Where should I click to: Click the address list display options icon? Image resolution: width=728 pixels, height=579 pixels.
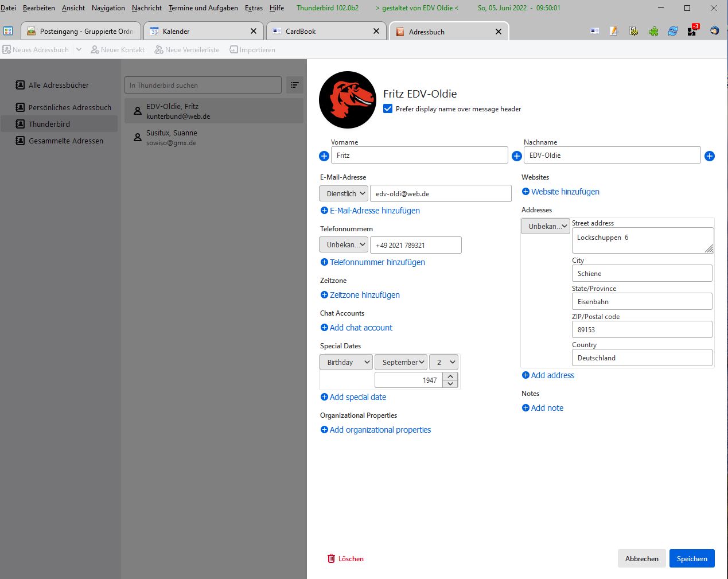click(x=294, y=85)
